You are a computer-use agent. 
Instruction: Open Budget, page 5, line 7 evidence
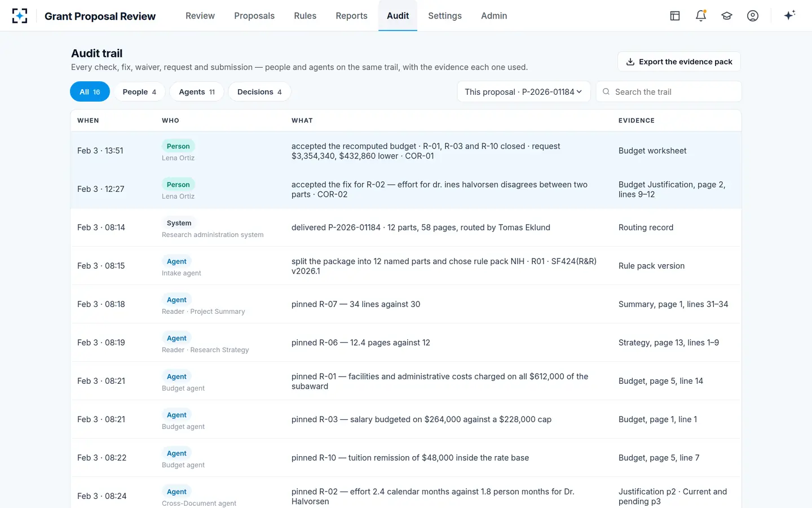[659, 458]
